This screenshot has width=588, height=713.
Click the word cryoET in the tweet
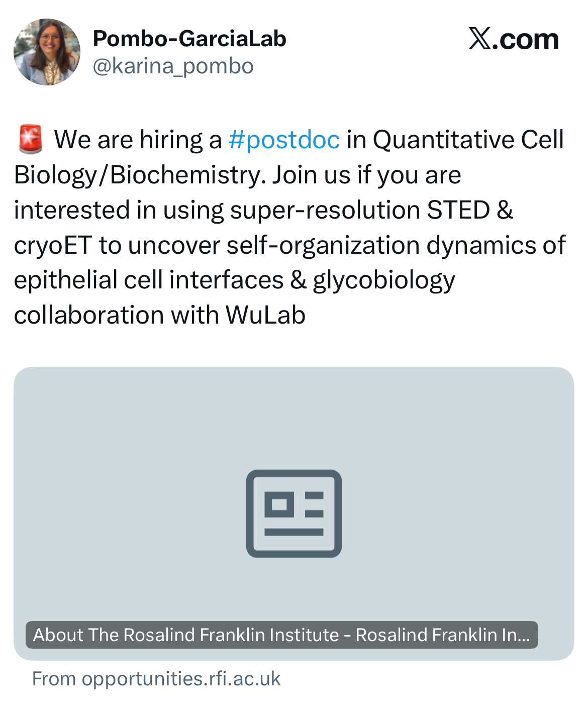pos(53,245)
